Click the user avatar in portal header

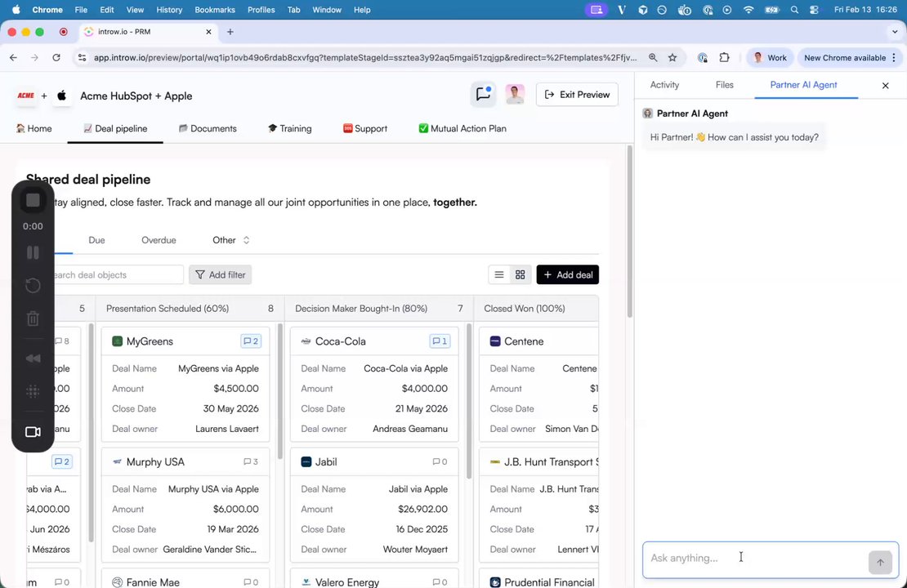click(x=515, y=94)
